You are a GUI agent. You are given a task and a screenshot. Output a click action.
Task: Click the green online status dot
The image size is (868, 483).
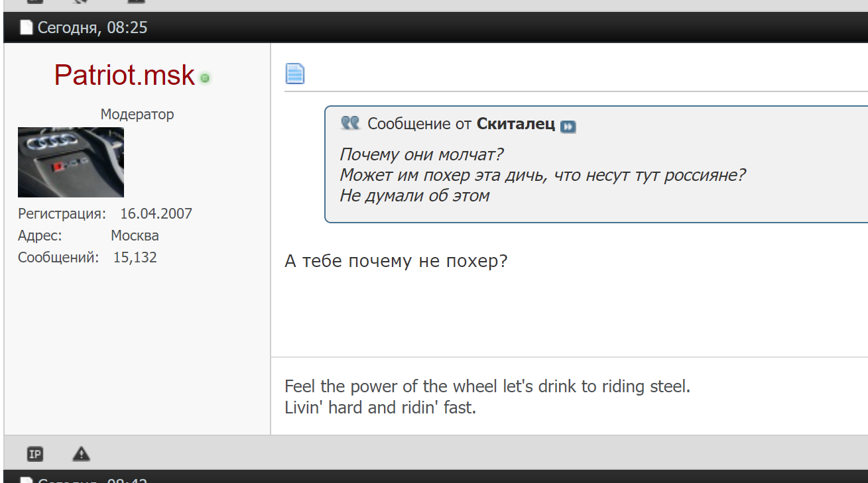coord(205,78)
